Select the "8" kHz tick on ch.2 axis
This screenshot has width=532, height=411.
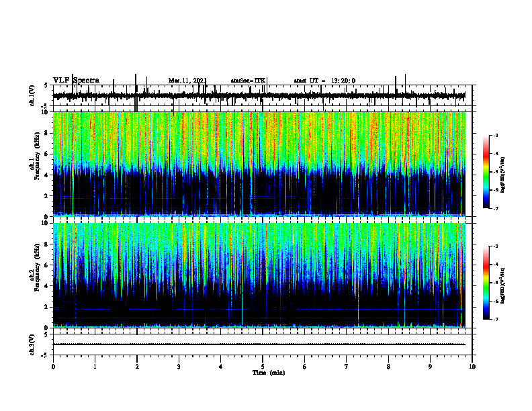(46, 244)
